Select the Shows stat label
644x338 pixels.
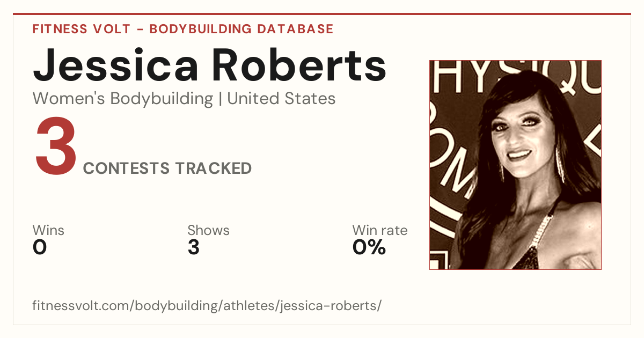click(x=208, y=231)
